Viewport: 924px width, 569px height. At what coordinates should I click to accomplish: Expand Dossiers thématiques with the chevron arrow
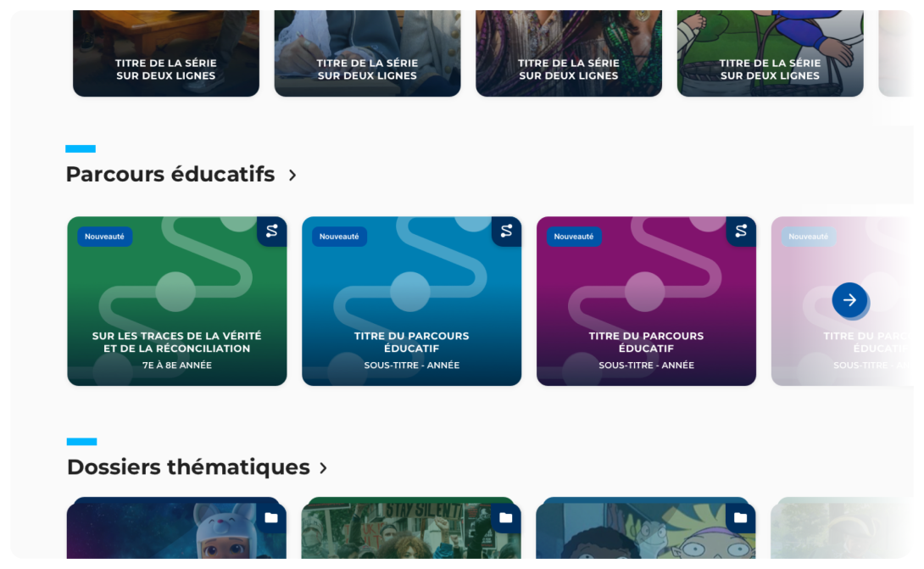click(x=323, y=468)
